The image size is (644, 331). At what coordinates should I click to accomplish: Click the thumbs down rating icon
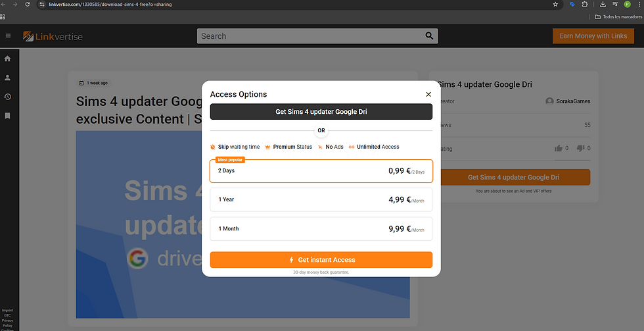pyautogui.click(x=580, y=148)
